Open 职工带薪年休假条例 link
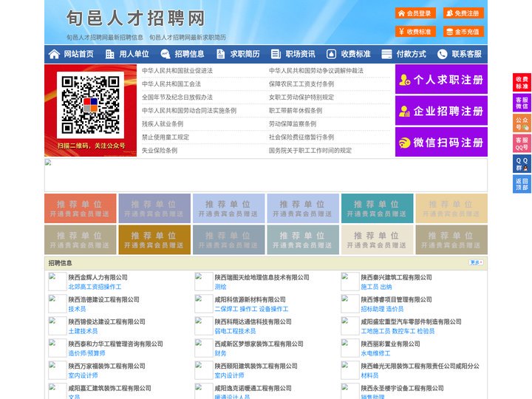Screen dimensions: 532x399 [296, 111]
